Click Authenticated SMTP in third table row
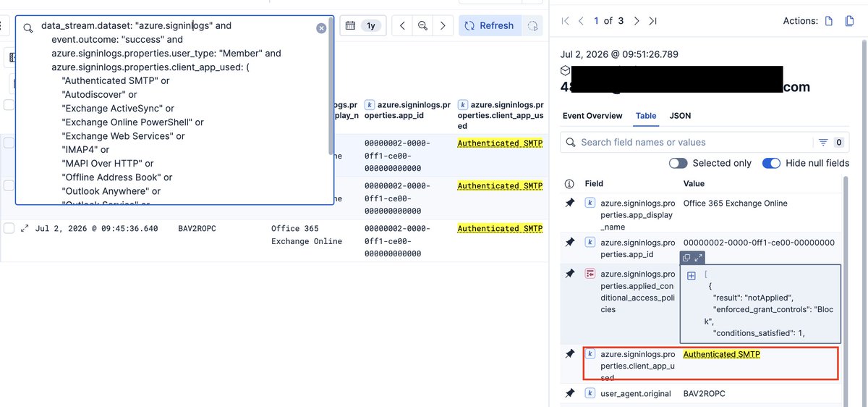Viewport: 868px width, 407px height. [x=500, y=228]
